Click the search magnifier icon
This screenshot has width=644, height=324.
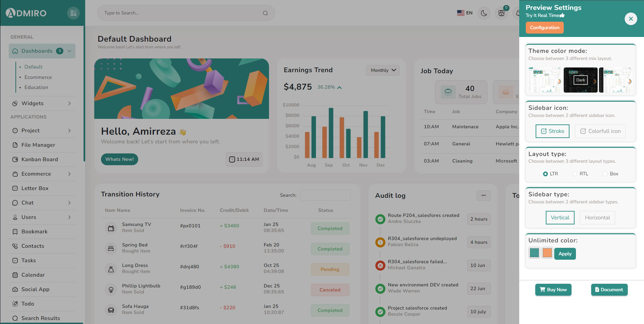[x=265, y=13]
